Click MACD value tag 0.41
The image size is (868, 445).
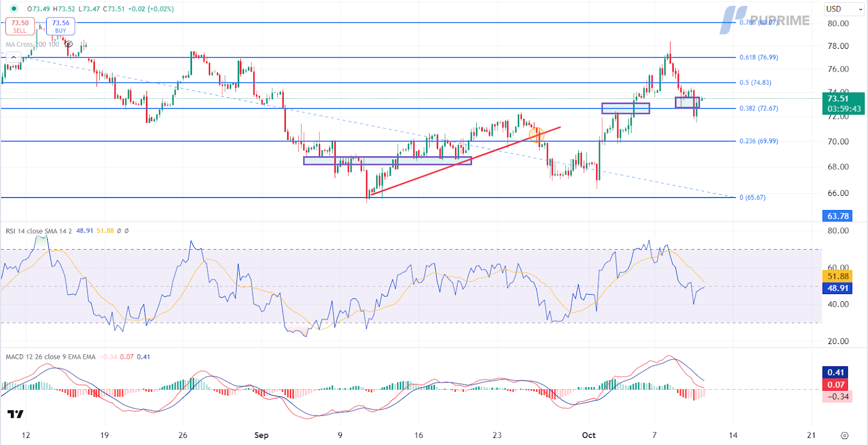[836, 372]
